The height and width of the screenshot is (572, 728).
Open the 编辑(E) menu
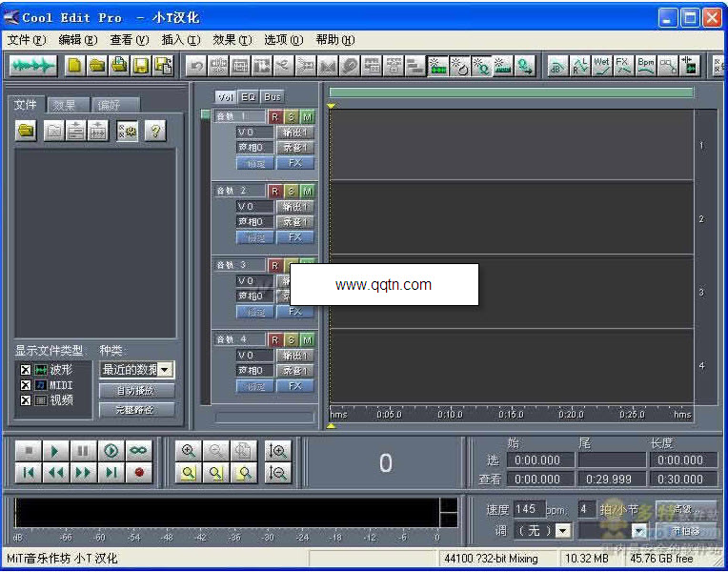point(78,40)
